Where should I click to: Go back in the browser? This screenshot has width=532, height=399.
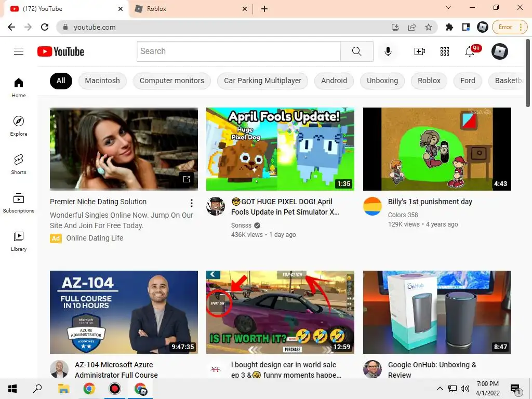coord(11,27)
